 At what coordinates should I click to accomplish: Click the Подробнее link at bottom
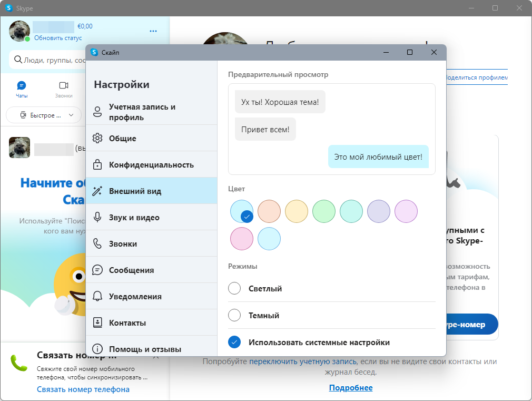[x=351, y=387]
